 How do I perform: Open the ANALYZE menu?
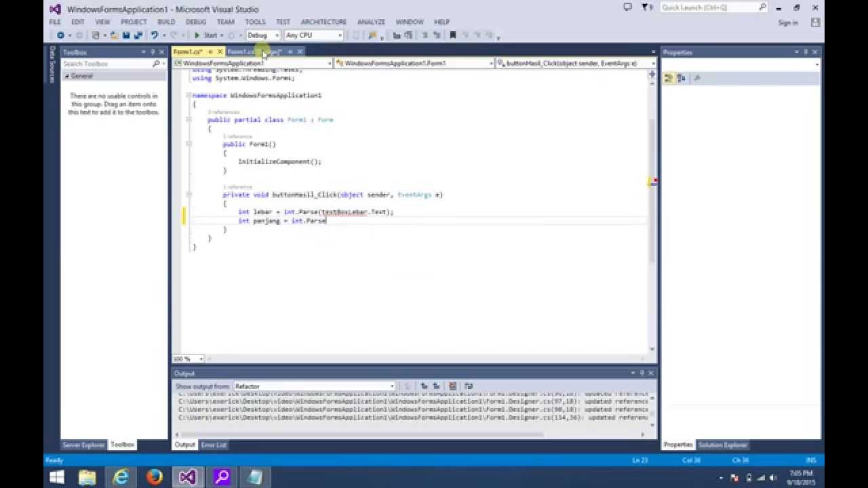371,22
